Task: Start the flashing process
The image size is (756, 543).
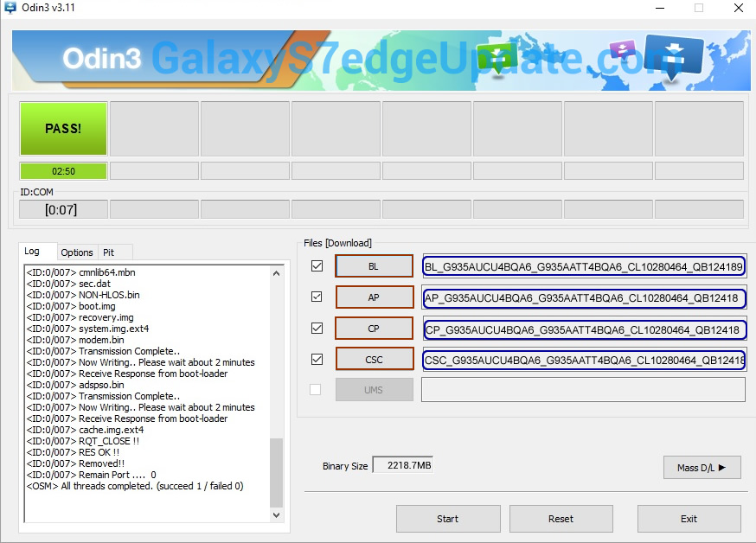Action: coord(448,519)
